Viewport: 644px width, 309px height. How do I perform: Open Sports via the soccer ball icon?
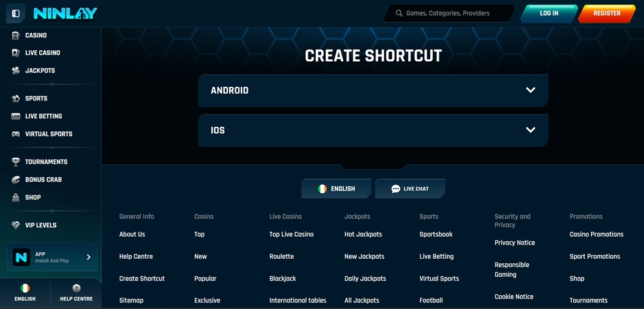click(15, 98)
